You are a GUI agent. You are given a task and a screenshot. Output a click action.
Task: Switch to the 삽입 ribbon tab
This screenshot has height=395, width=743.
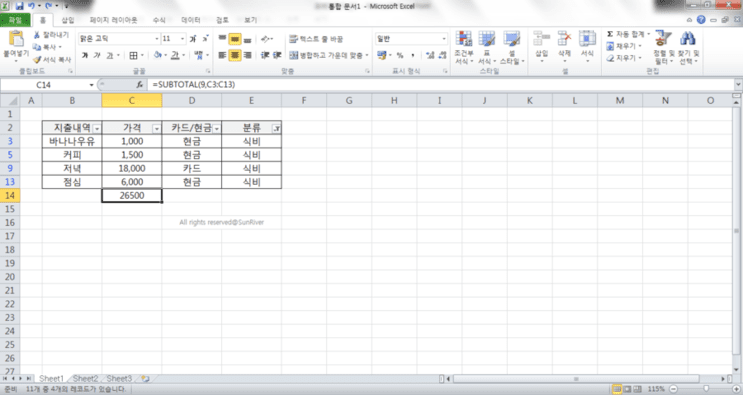[x=68, y=20]
